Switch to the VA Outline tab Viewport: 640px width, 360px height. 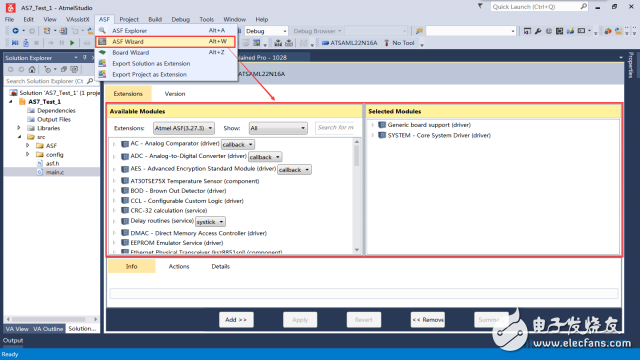(x=48, y=329)
